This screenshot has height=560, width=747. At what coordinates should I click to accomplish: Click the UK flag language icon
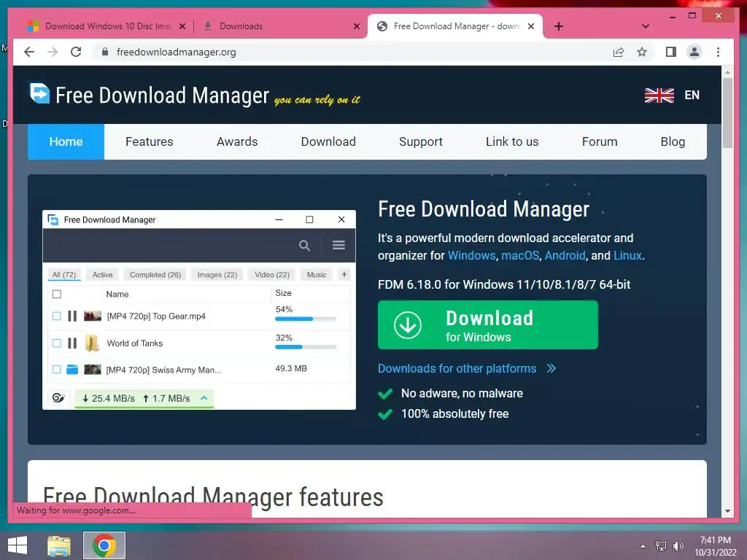pos(659,96)
